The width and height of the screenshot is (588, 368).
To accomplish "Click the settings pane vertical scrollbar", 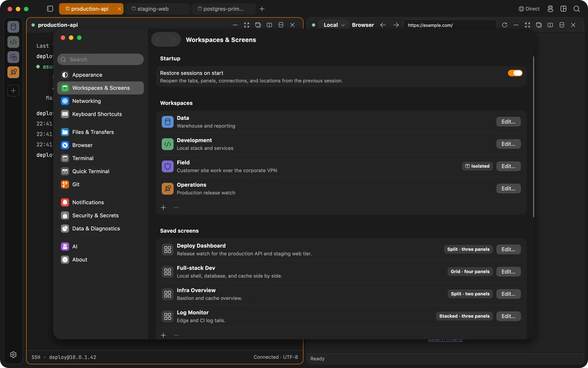I will [533, 137].
